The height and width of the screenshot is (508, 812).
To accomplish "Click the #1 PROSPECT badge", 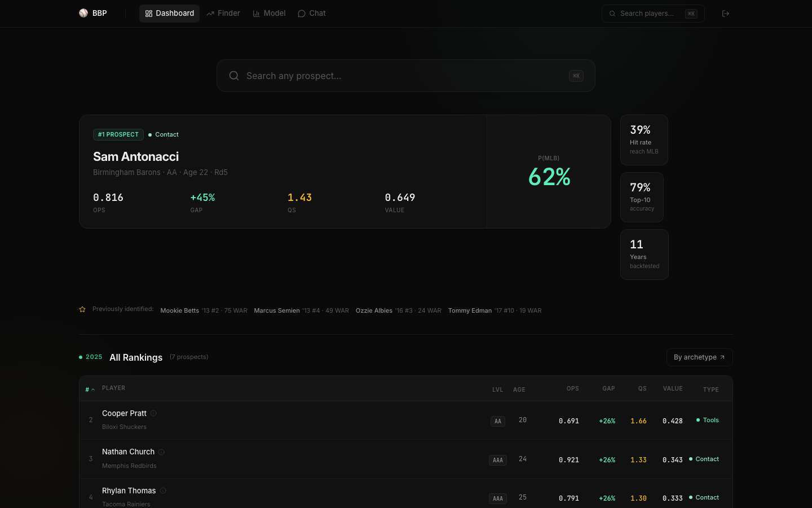I will (x=118, y=134).
